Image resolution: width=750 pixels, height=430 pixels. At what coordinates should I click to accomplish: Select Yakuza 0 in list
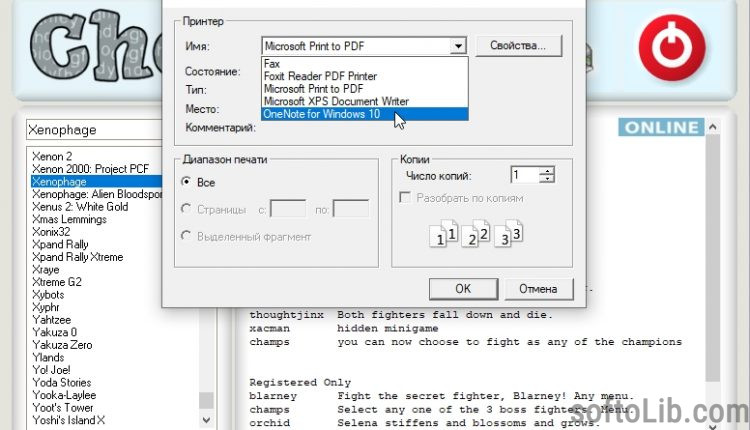coord(55,332)
